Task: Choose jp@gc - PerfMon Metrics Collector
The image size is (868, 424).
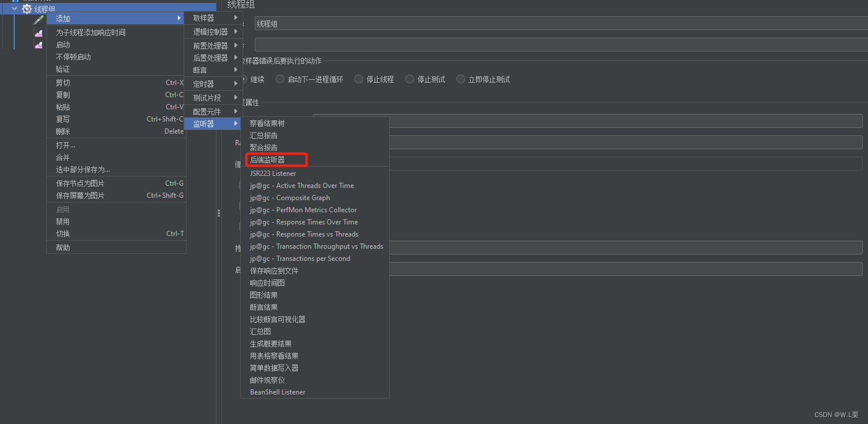Action: point(315,210)
